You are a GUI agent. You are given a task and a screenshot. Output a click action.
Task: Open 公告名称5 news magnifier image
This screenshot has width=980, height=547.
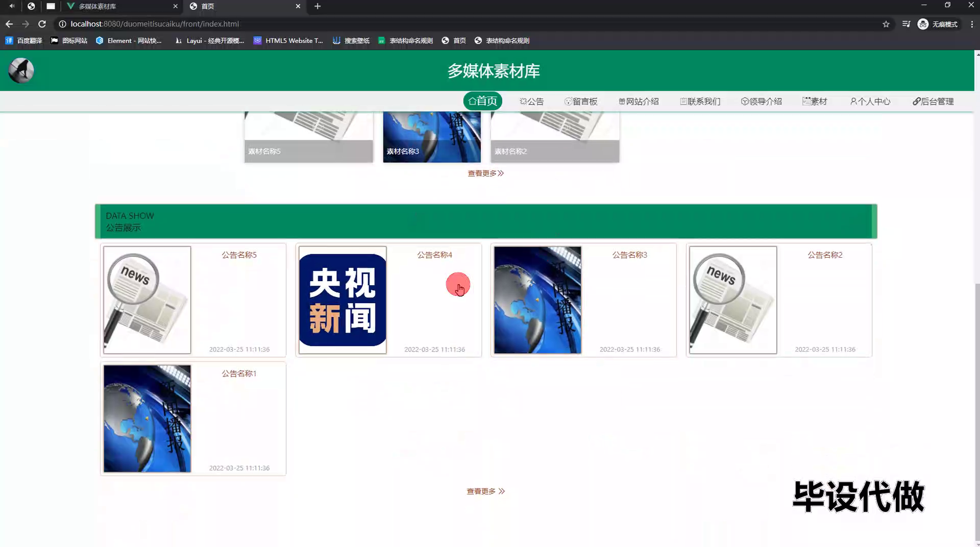(x=147, y=300)
